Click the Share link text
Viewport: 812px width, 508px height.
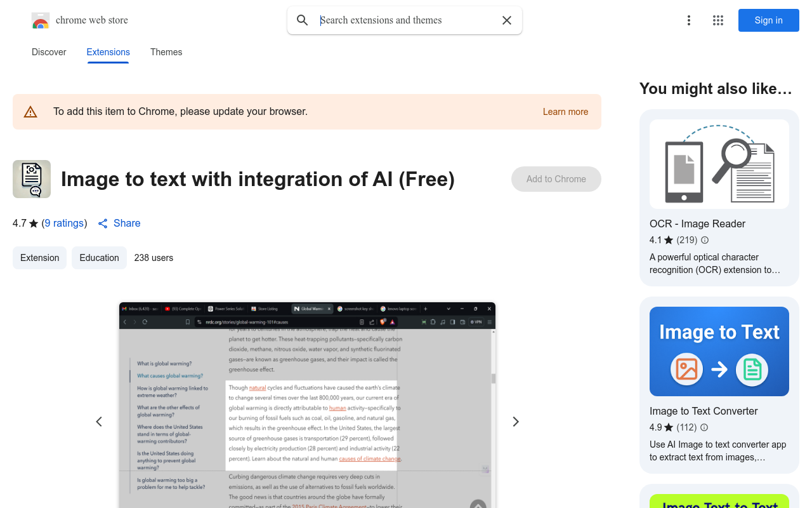point(127,224)
